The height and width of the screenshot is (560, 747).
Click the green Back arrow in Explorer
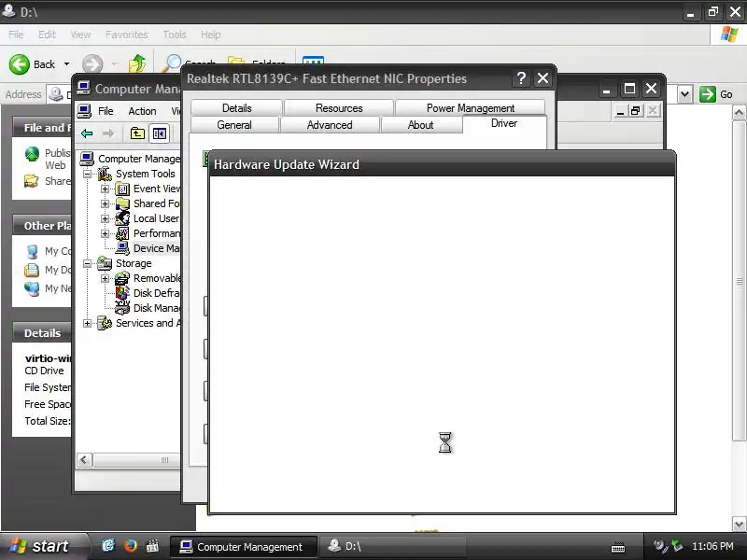tap(20, 64)
